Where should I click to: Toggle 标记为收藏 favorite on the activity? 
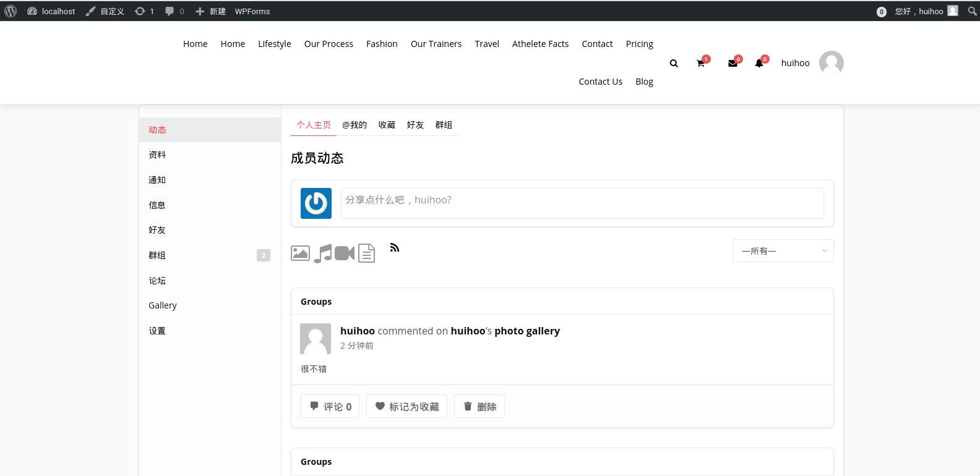[x=406, y=407]
